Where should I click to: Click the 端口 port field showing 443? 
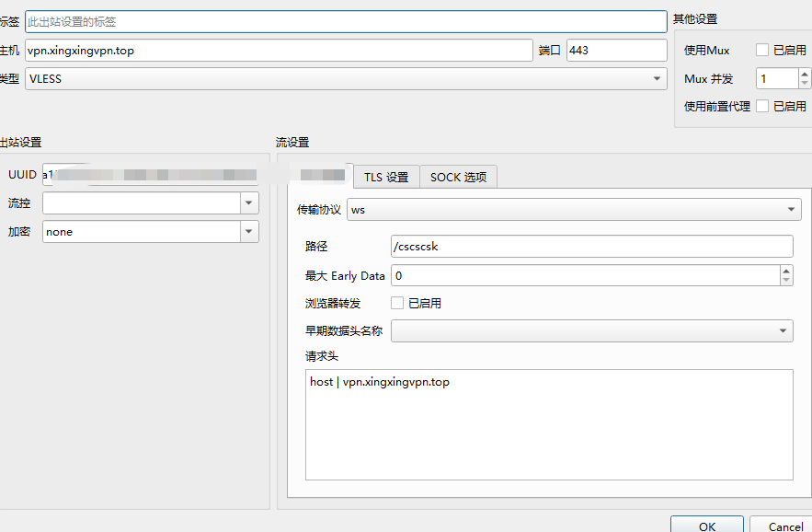(x=616, y=51)
